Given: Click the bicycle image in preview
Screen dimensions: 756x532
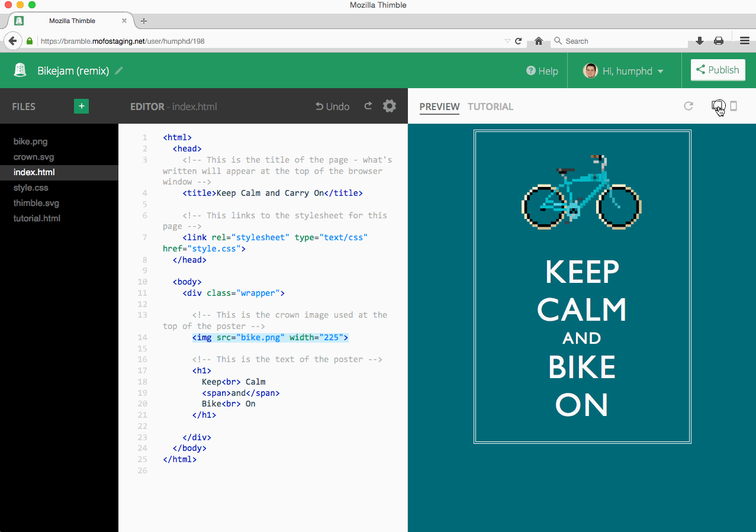Looking at the screenshot, I should coord(582,191).
